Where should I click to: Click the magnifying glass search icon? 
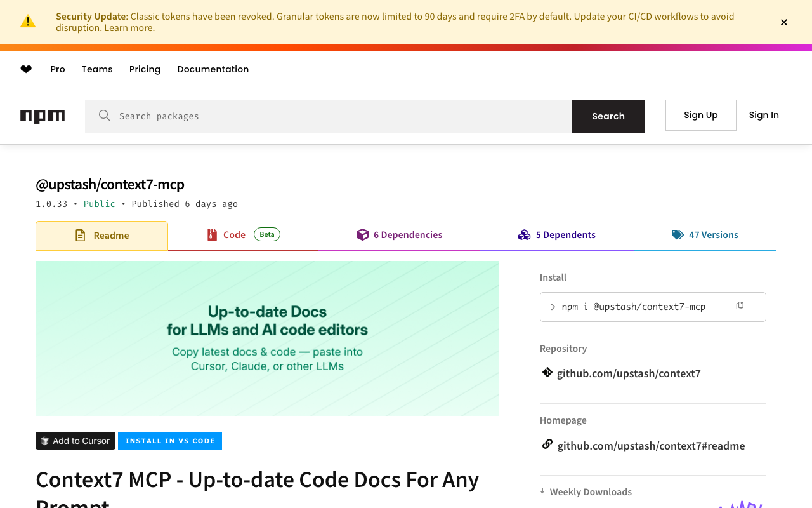pos(105,116)
